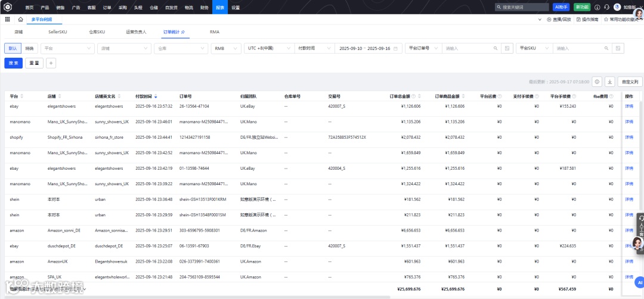Open the 店铺 filter dropdown
Screen dimensions: 644x299
[125, 48]
